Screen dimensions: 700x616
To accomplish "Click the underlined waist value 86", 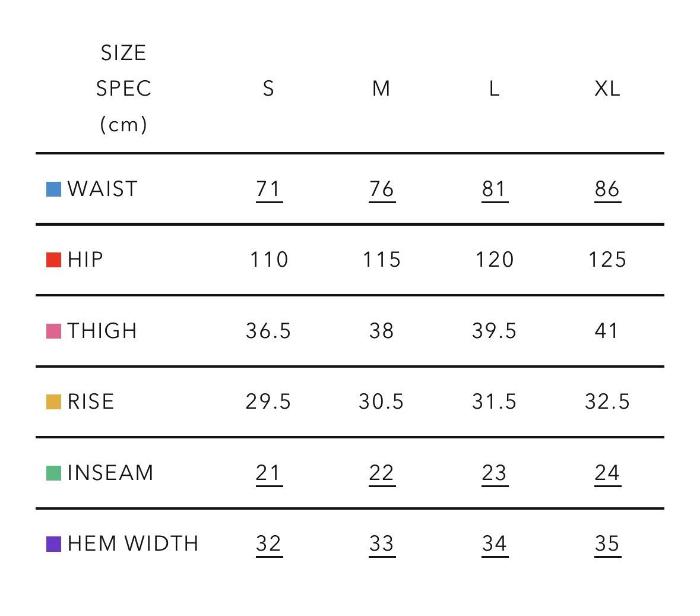I will [607, 190].
